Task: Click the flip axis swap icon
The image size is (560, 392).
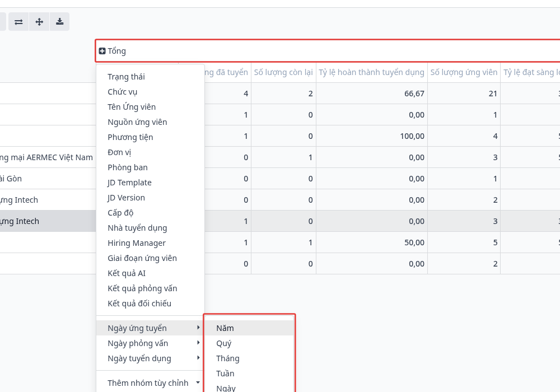Action: [x=18, y=22]
